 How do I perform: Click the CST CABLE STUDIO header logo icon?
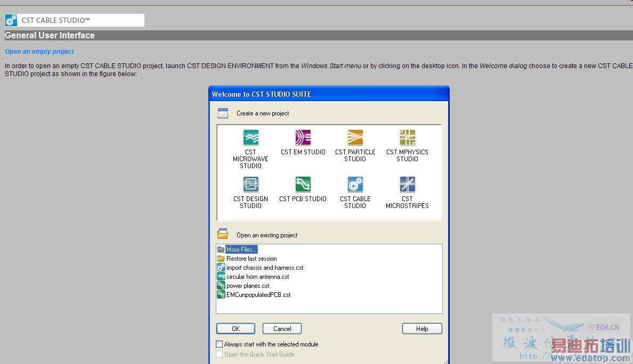pos(11,20)
